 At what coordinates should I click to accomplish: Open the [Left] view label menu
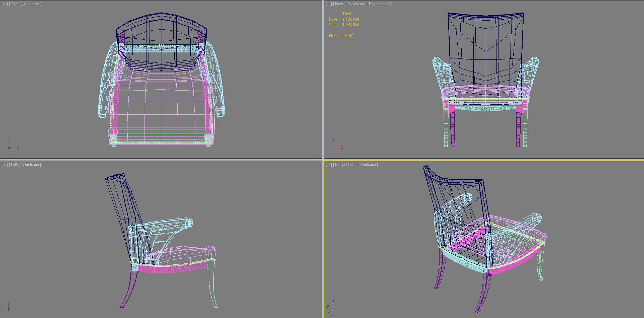[14, 165]
